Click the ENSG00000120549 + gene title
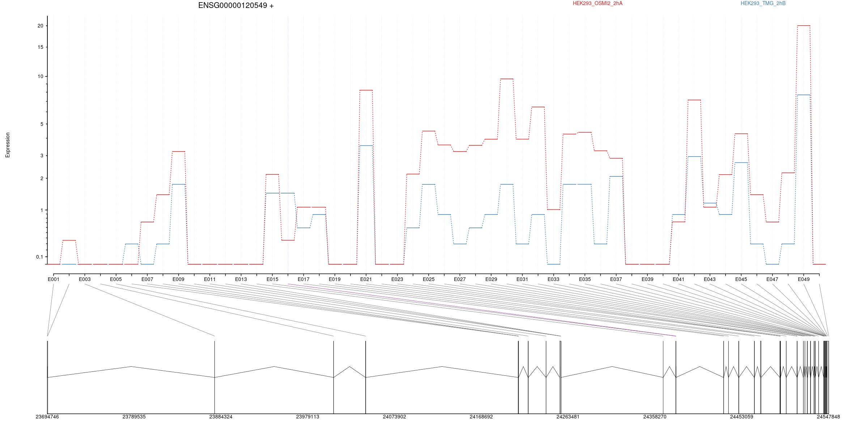Screen dimensions: 868x434 tap(236, 5)
